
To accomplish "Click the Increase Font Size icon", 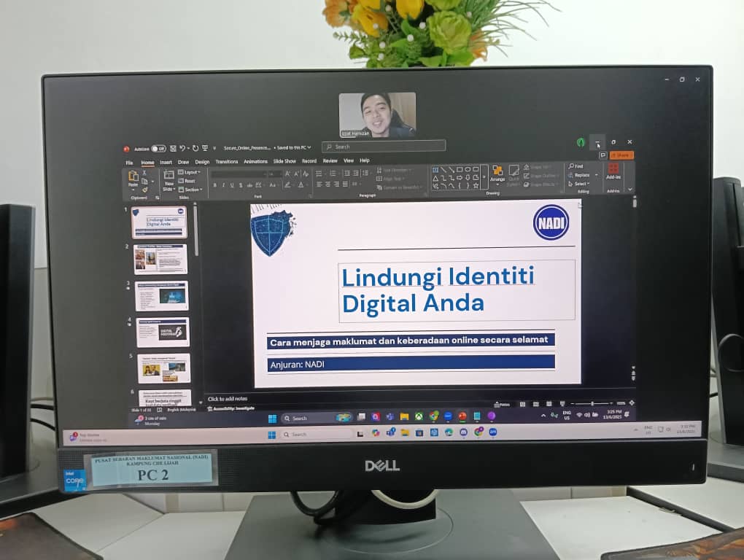I will click(x=287, y=174).
